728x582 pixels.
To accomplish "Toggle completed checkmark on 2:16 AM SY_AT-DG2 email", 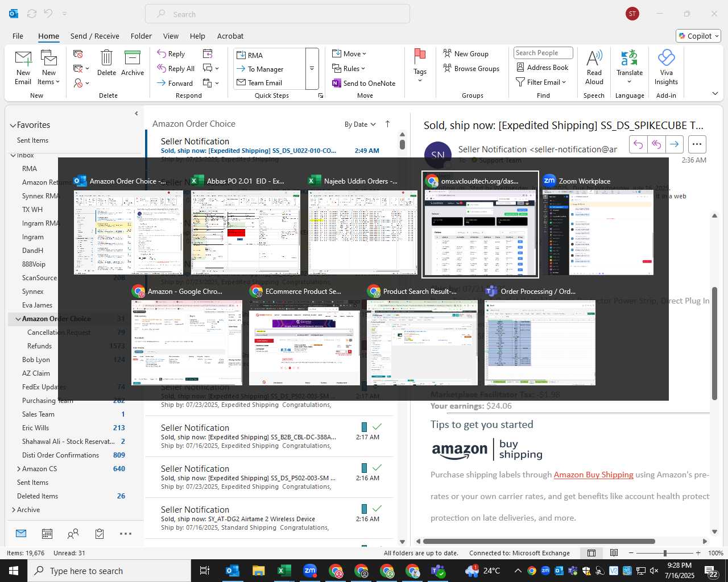I will coord(377,509).
